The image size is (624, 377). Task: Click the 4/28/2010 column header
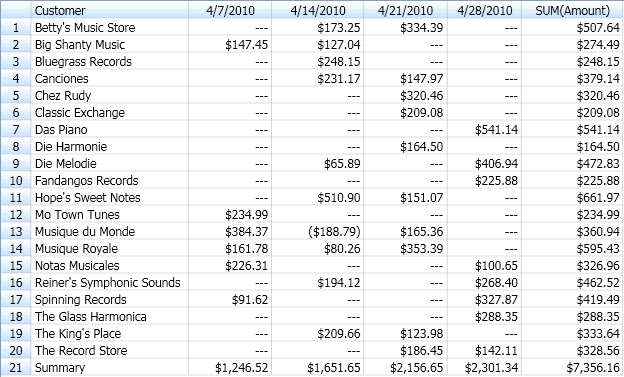click(x=484, y=10)
